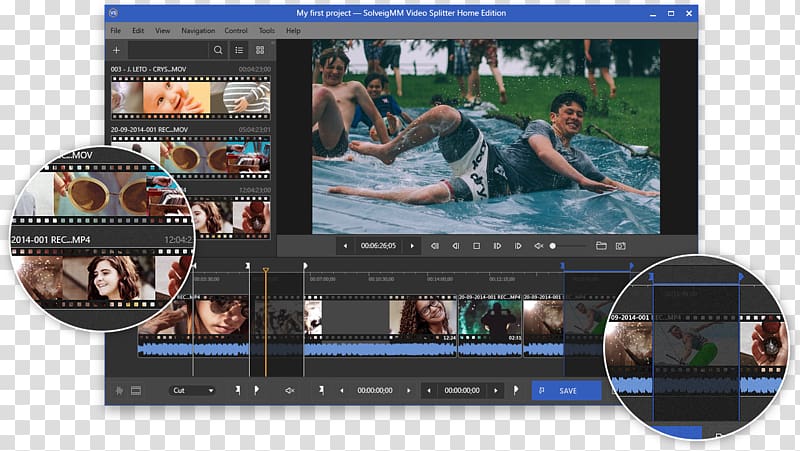Click the fragment start timecode 00:00:00;00 field

coord(375,390)
